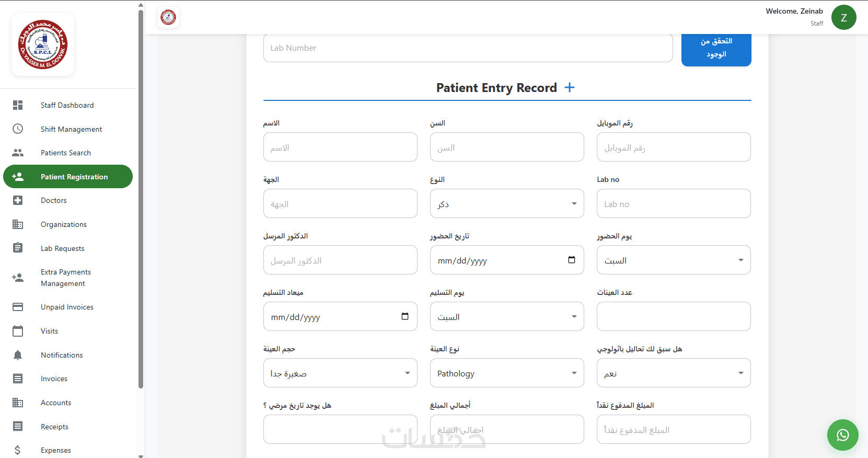This screenshot has height=458, width=868.
Task: Click the Shift Management clock icon
Action: (x=18, y=129)
